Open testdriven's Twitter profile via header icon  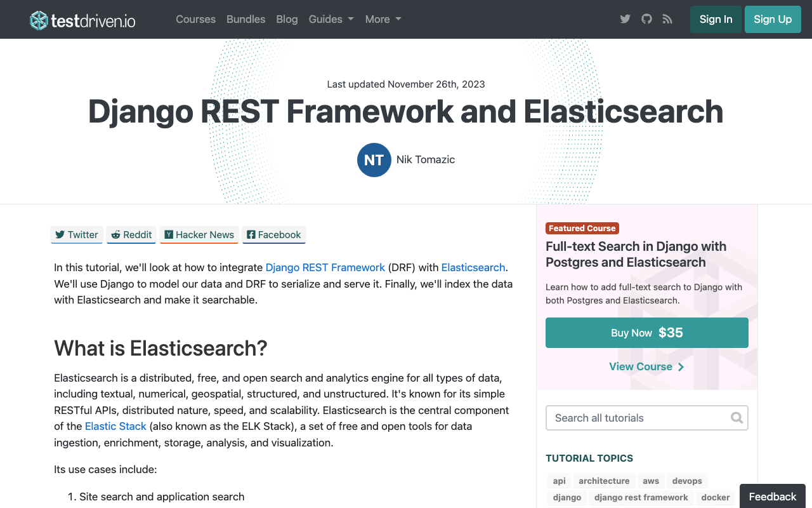pyautogui.click(x=625, y=19)
